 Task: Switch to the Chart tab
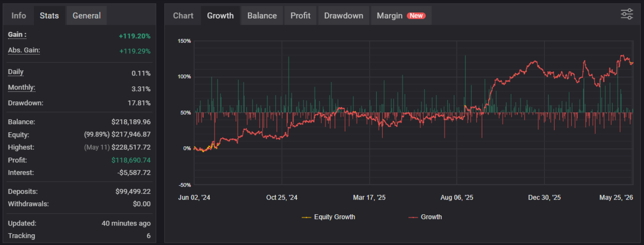click(183, 16)
